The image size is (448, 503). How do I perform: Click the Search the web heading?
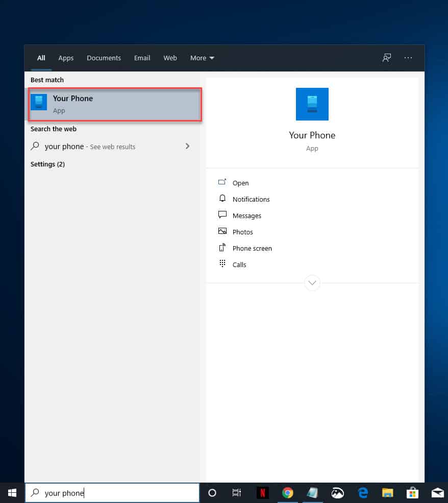point(53,129)
